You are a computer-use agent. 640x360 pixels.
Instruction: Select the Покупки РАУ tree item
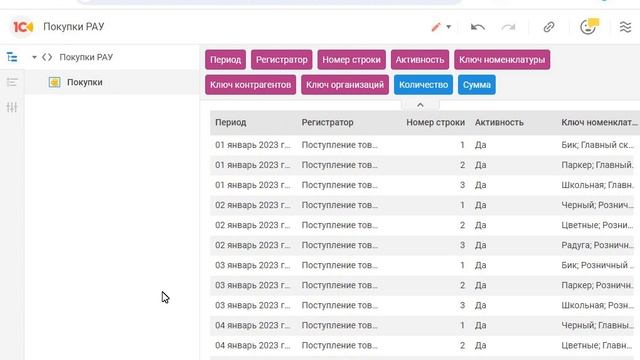click(x=86, y=57)
